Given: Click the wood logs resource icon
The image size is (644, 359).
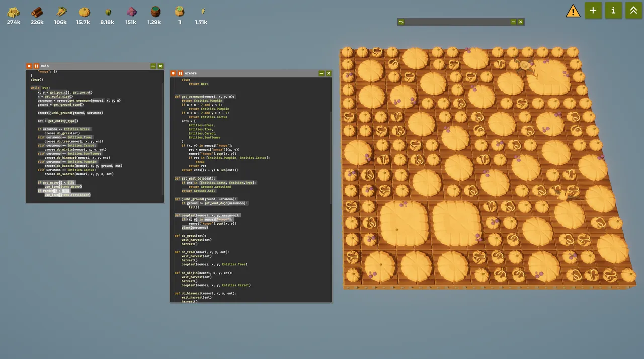Looking at the screenshot, I should tap(37, 12).
